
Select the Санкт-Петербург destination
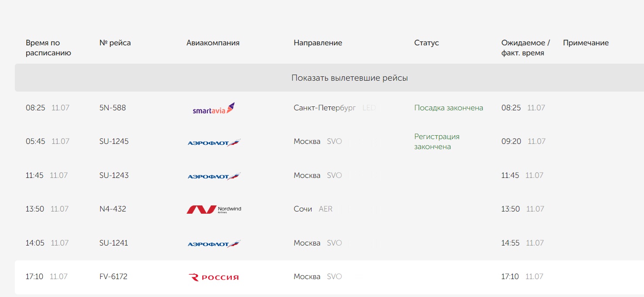325,108
